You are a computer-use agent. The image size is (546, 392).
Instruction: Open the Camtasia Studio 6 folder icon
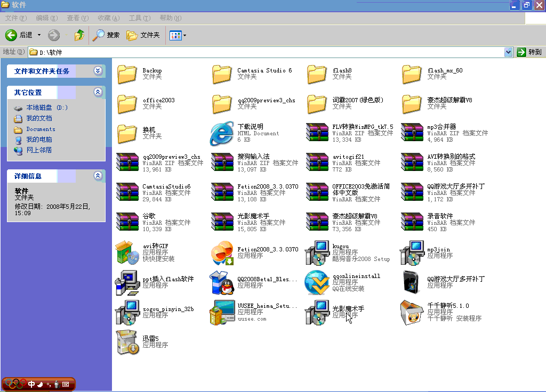point(222,74)
